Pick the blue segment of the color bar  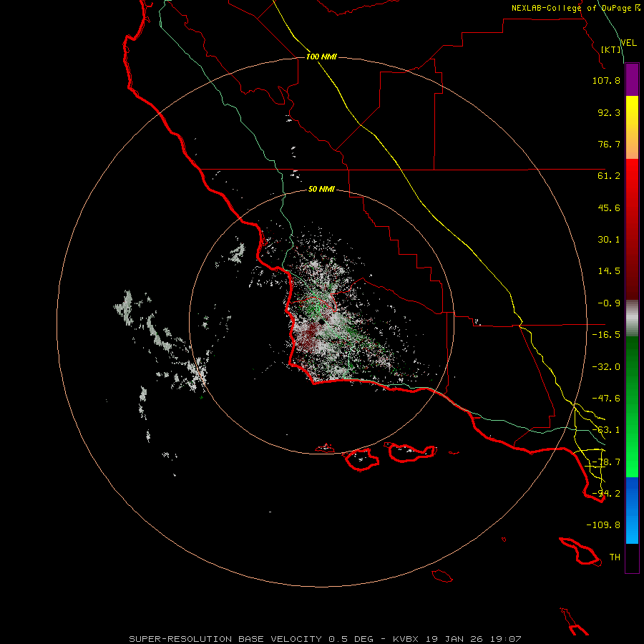pos(632,510)
